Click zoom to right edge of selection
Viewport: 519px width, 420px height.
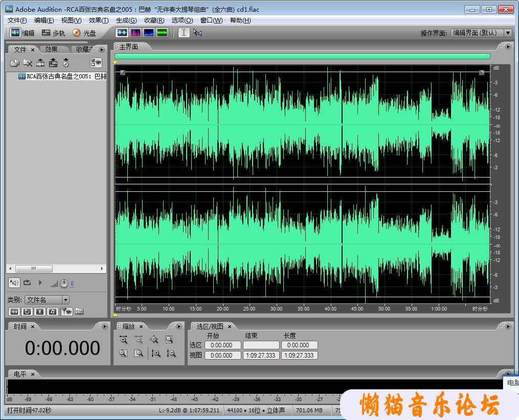(139, 353)
